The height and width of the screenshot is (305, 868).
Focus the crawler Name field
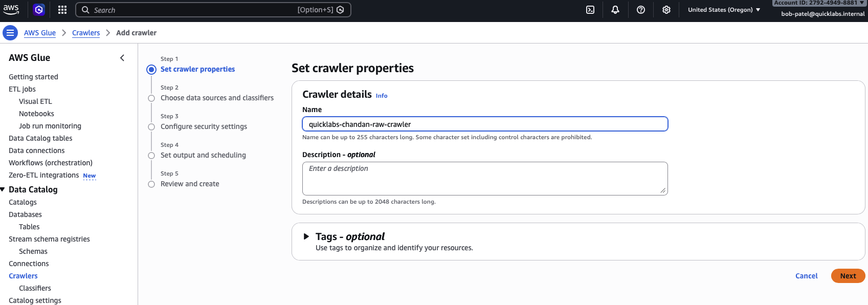pyautogui.click(x=485, y=124)
